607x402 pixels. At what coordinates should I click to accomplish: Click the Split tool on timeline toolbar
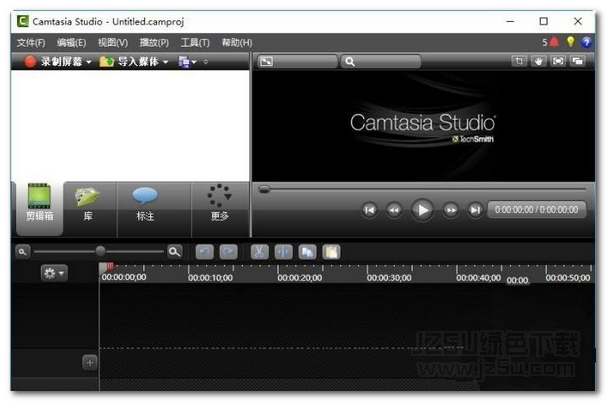coord(283,252)
